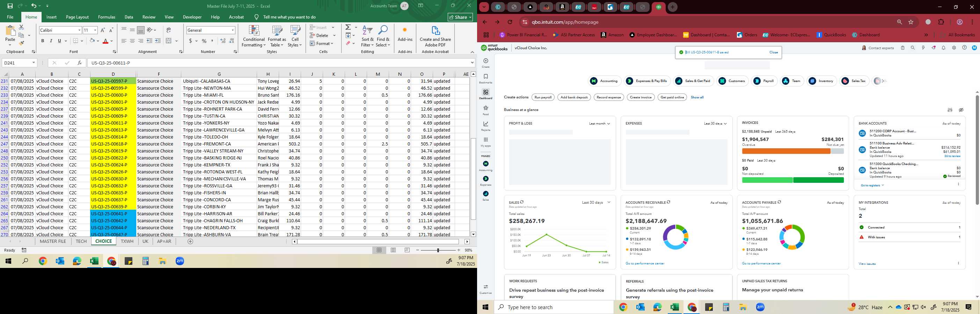
Task: Click the Cut scissors icon in Excel
Action: pyautogui.click(x=21, y=27)
